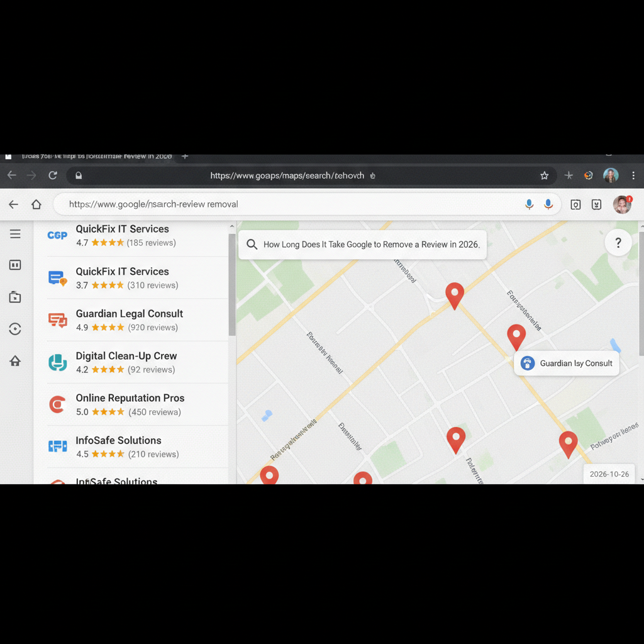This screenshot has height=644, width=644.
Task: Click the camera lens icon
Action: [575, 204]
